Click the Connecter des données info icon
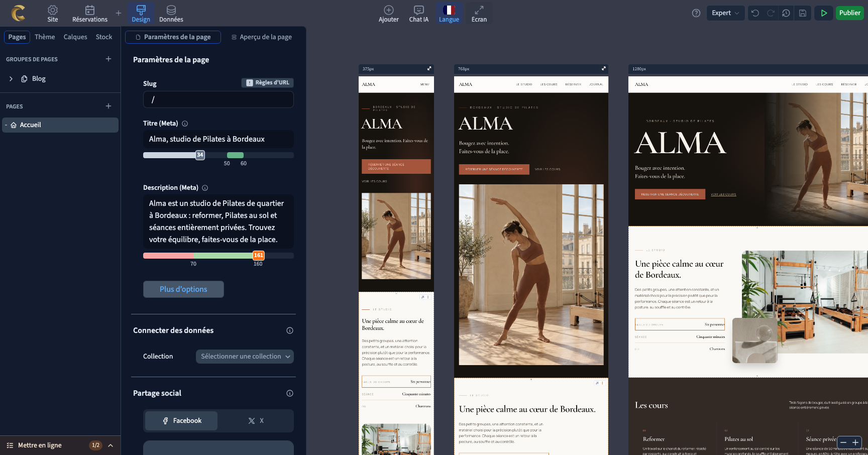Viewport: 868px width, 455px height. (x=290, y=330)
